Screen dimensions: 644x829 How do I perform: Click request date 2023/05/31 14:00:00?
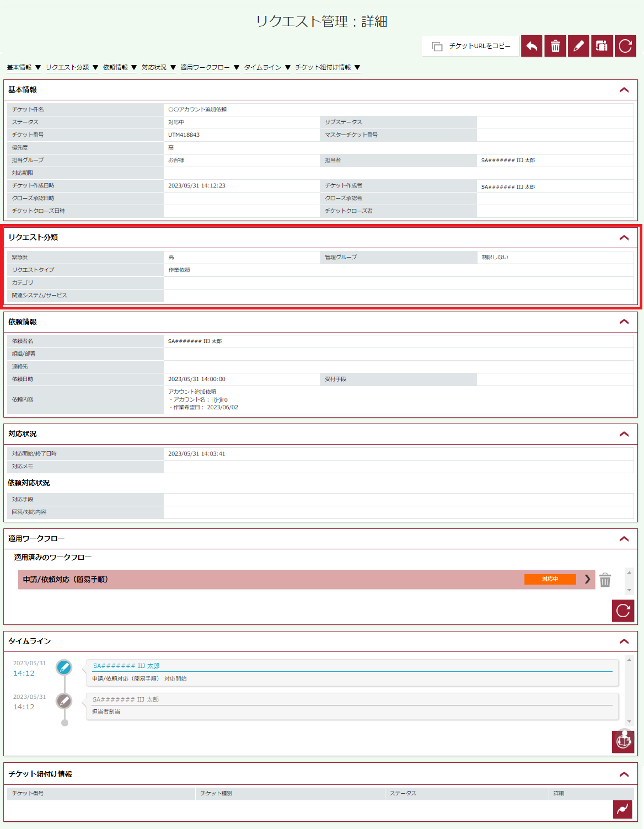point(197,379)
